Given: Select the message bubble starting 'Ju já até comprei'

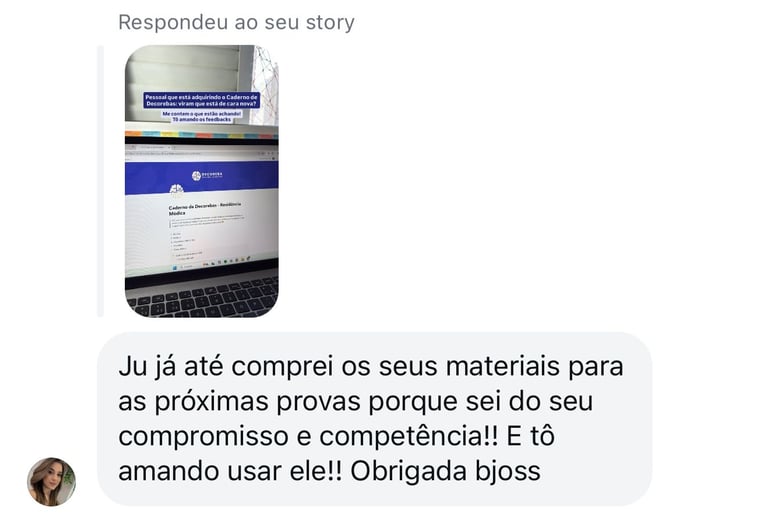Looking at the screenshot, I should [375, 419].
